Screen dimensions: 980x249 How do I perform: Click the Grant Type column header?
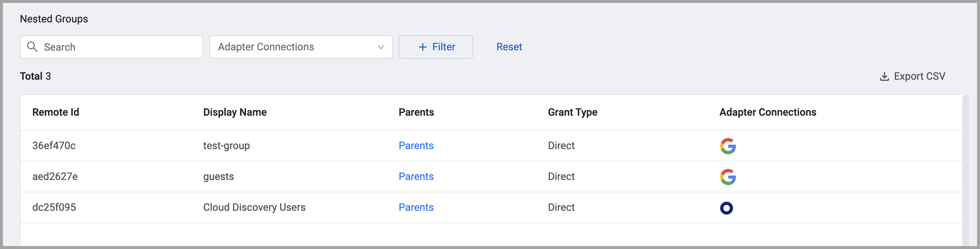coord(572,112)
